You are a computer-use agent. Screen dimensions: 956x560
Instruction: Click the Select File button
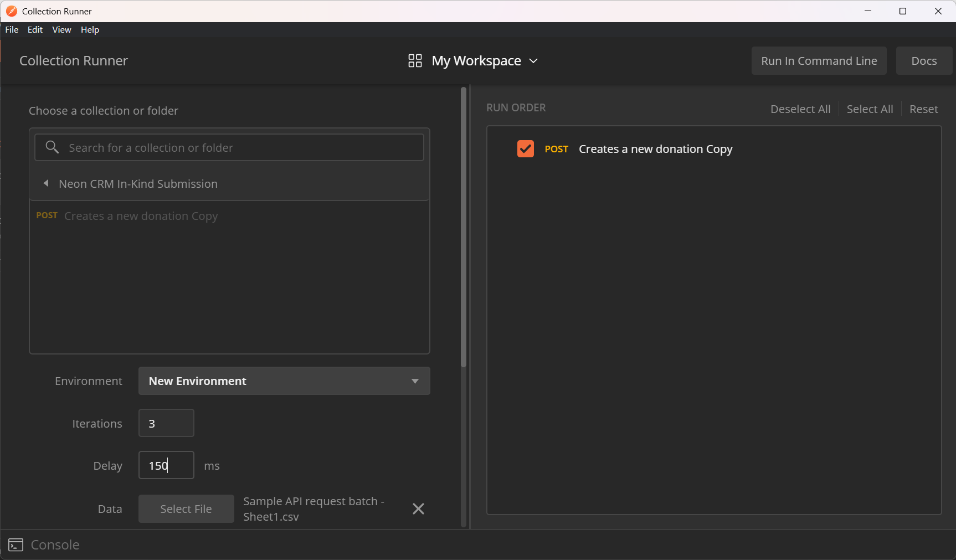pyautogui.click(x=186, y=509)
